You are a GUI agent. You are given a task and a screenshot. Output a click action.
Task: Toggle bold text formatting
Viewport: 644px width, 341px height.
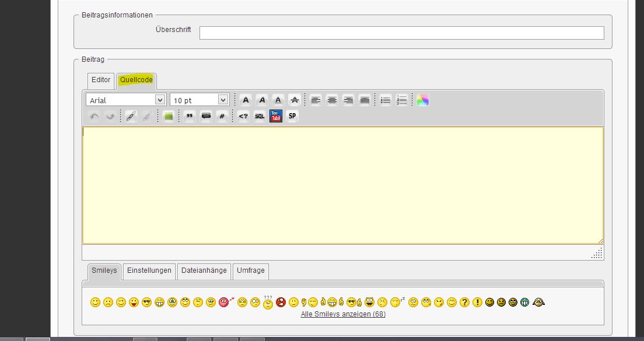(x=246, y=100)
